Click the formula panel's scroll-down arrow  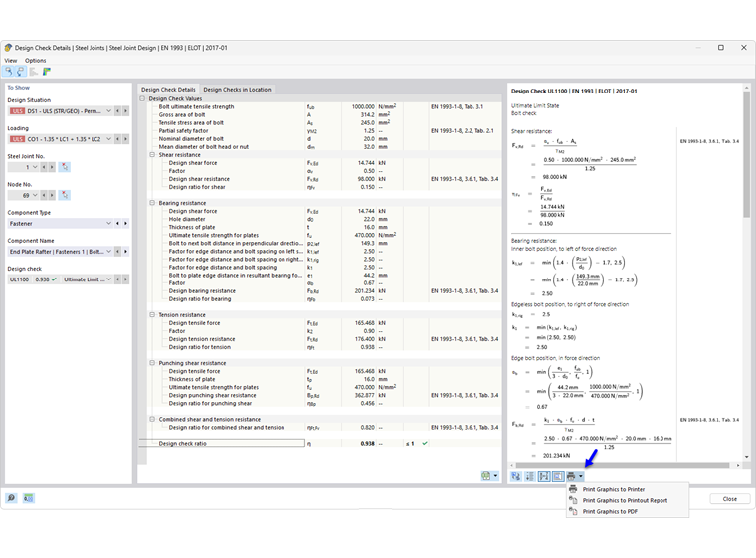click(746, 457)
